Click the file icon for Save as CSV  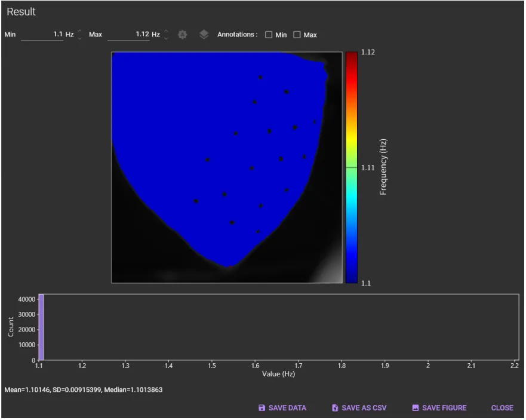[335, 408]
